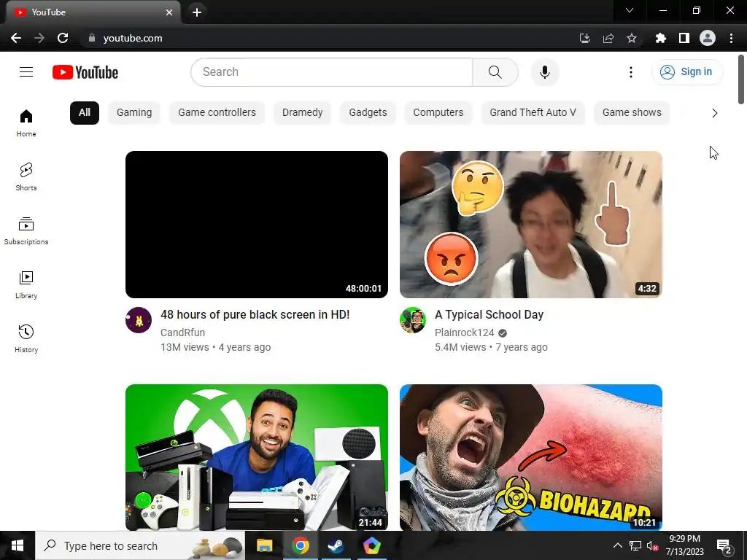Open File Explorer from taskbar
The height and width of the screenshot is (560, 747).
tap(264, 545)
